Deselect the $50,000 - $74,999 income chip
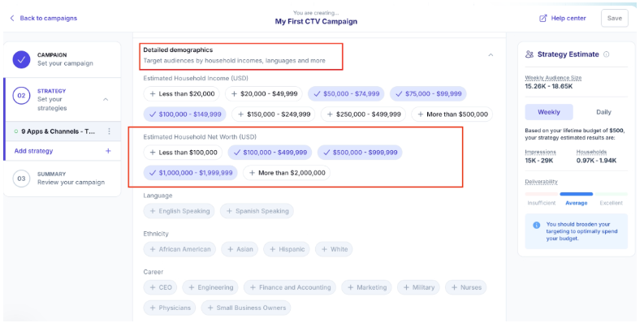 click(x=346, y=93)
